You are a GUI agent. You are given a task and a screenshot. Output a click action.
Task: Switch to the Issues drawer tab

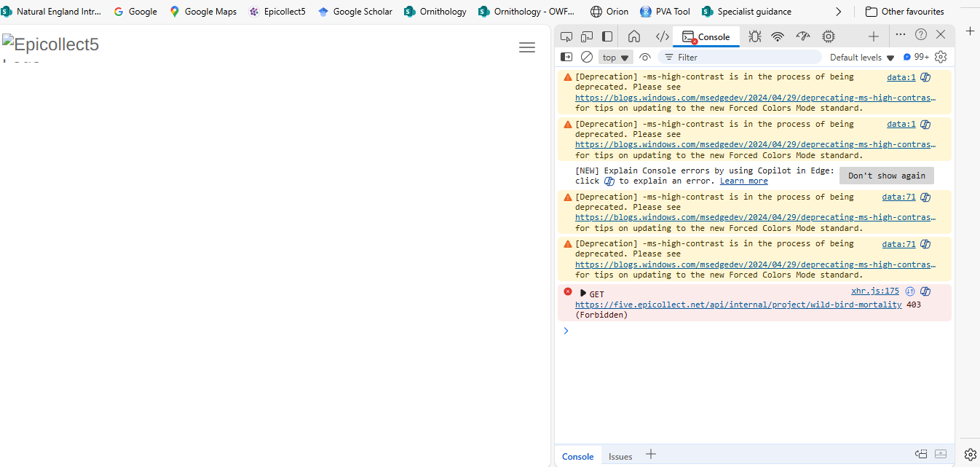(620, 456)
